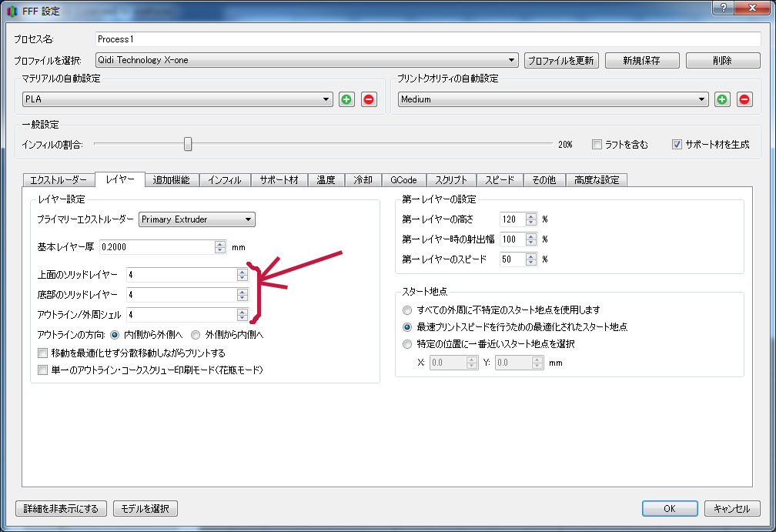
Task: Click the インフィルの割合 slider handle
Action: [187, 144]
